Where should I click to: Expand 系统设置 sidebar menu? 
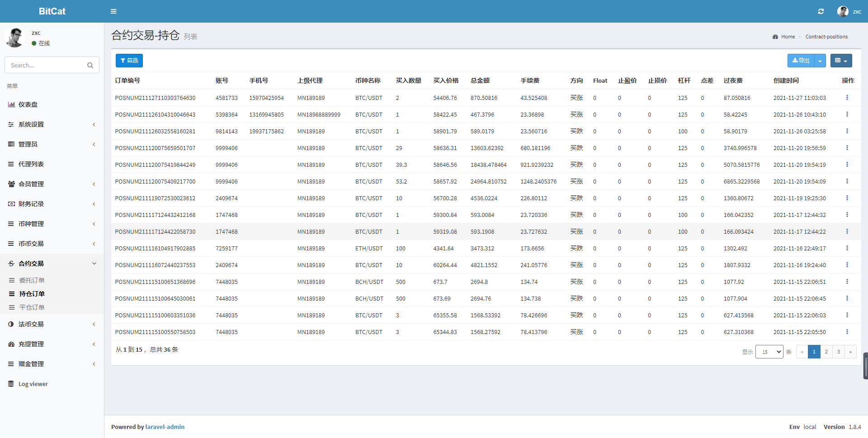52,124
